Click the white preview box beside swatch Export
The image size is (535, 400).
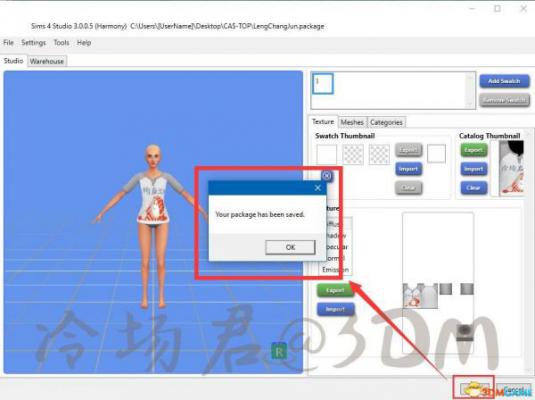436,153
